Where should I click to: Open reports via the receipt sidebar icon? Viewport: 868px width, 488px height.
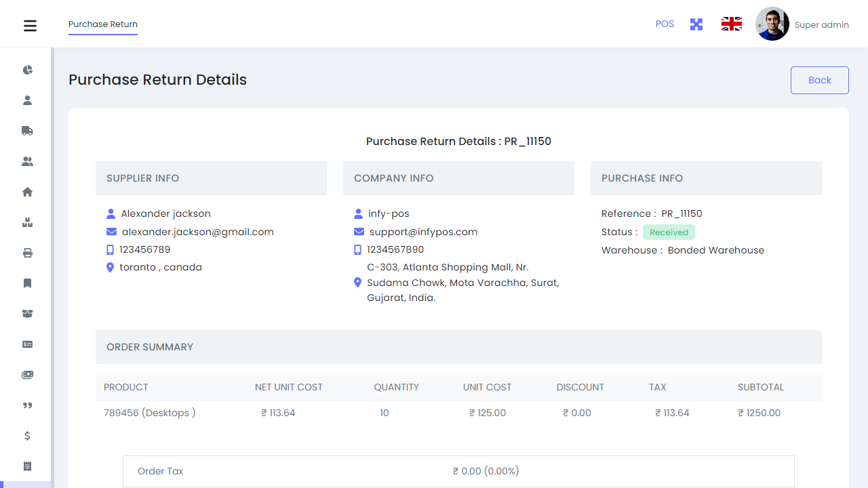pyautogui.click(x=27, y=466)
